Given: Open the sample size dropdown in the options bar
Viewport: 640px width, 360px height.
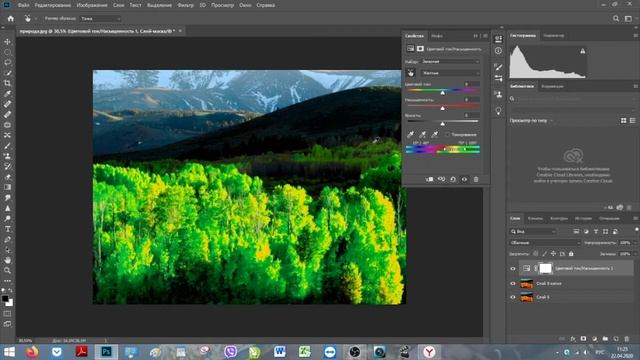Looking at the screenshot, I should click(x=100, y=18).
